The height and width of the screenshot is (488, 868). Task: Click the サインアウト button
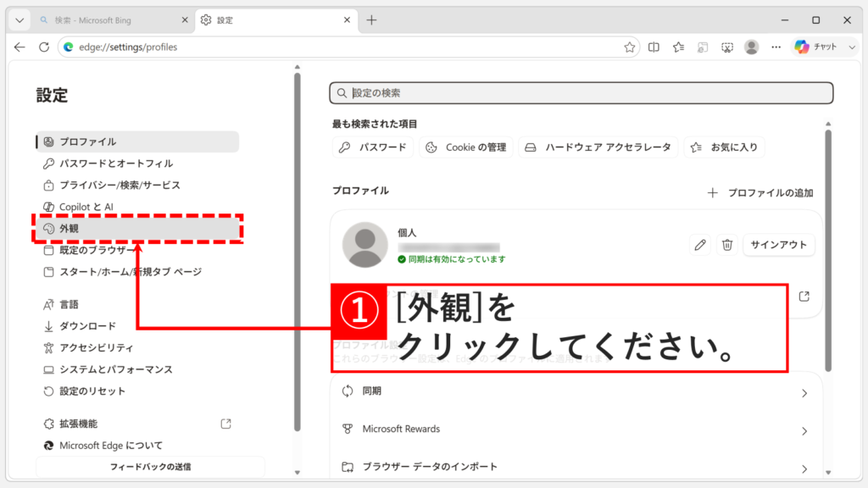pos(779,245)
